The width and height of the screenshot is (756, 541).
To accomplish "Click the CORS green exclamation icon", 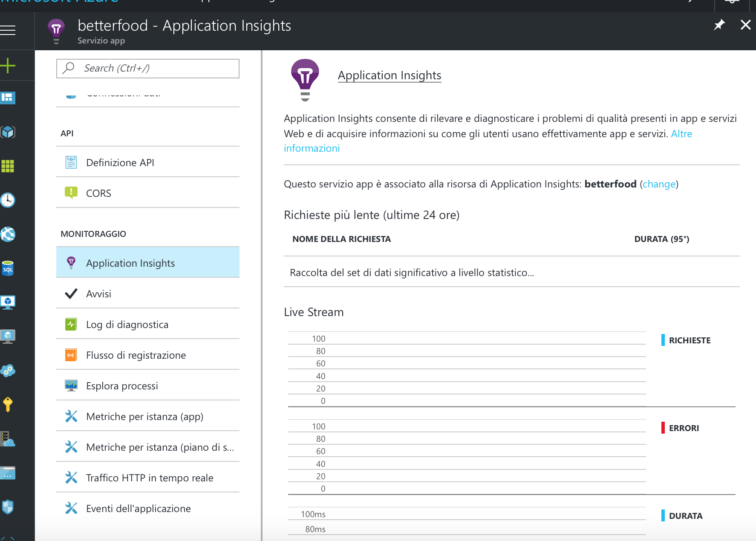I will click(x=71, y=193).
